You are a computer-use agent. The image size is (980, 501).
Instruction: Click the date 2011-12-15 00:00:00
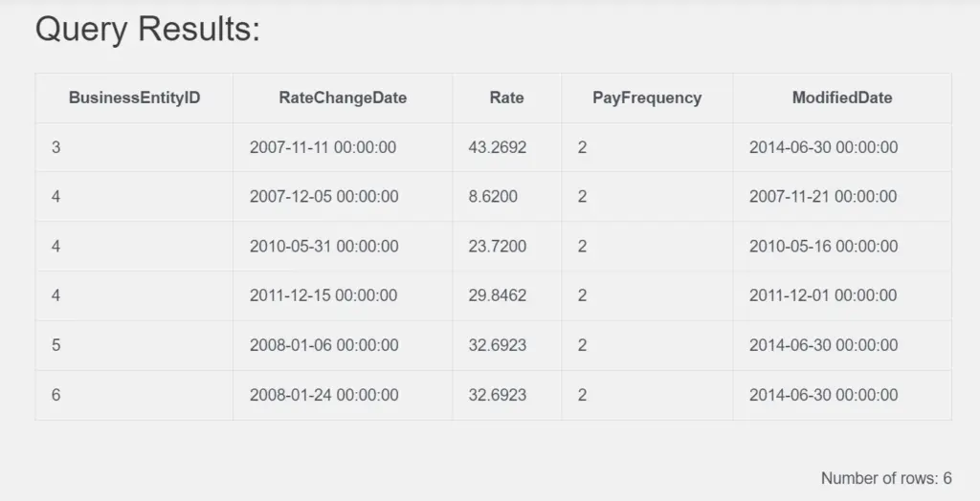[323, 295]
